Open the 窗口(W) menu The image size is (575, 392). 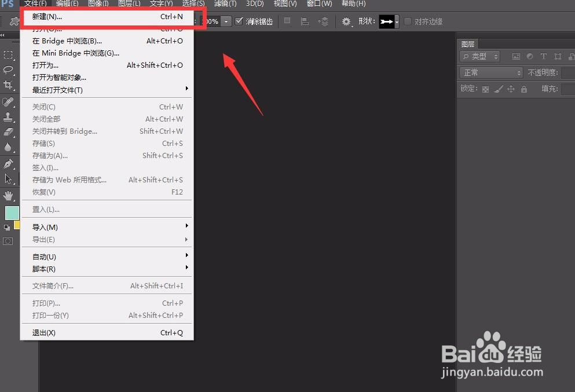[319, 3]
